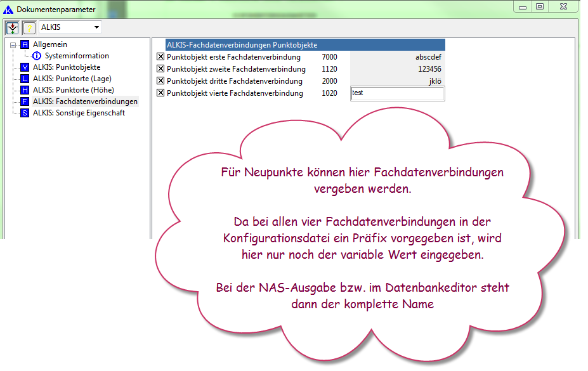Toggle Punktobjekt vierte Fachdatenverbindung checkbox
Image resolution: width=588 pixels, height=371 pixels.
[160, 93]
